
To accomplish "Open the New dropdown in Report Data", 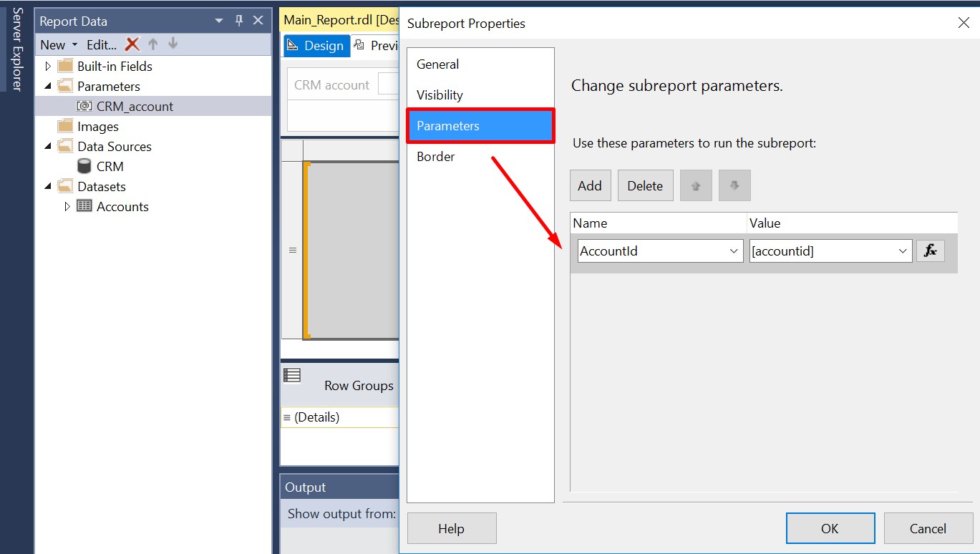I will (59, 44).
